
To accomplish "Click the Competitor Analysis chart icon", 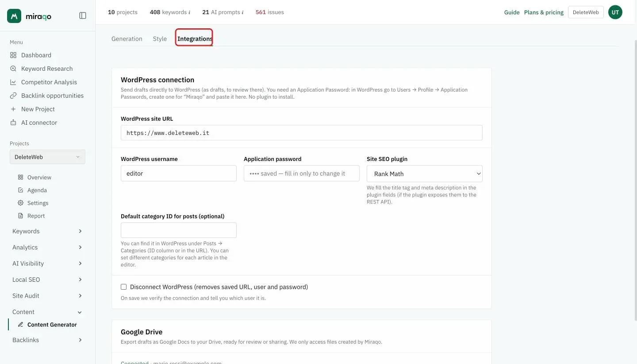I will (x=13, y=82).
